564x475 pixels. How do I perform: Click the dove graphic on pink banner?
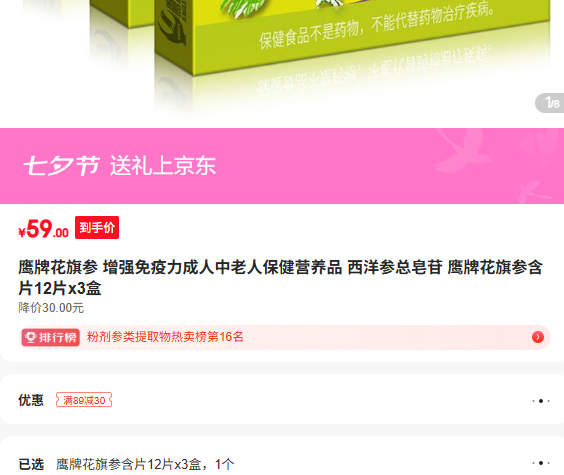461,151
